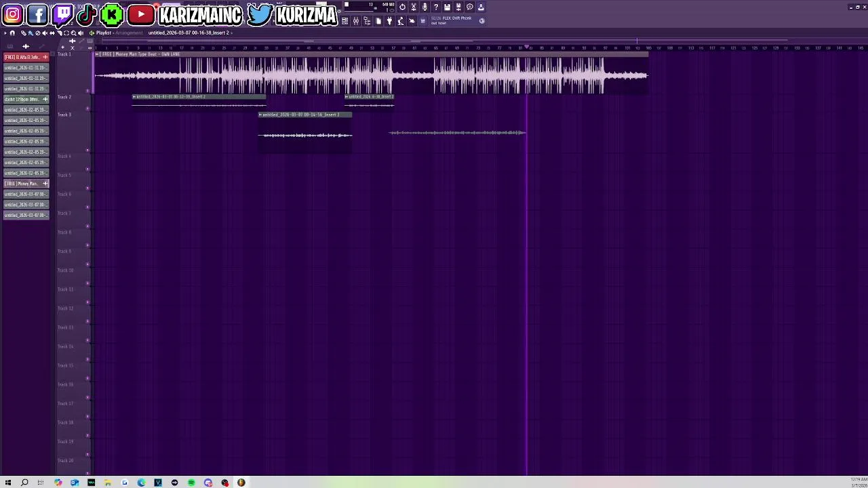Viewport: 868px width, 488px height.
Task: Select the Slice tool in Playlist
Action: [60, 33]
